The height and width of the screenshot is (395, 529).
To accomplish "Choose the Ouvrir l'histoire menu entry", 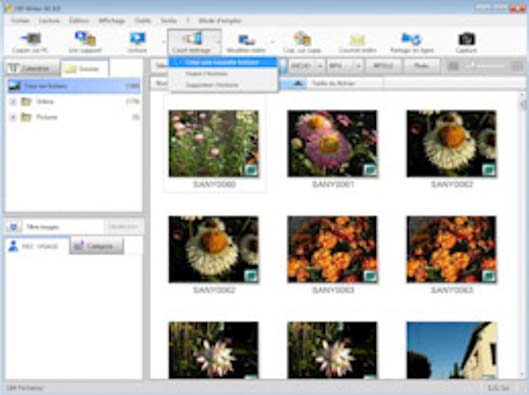I will [223, 74].
